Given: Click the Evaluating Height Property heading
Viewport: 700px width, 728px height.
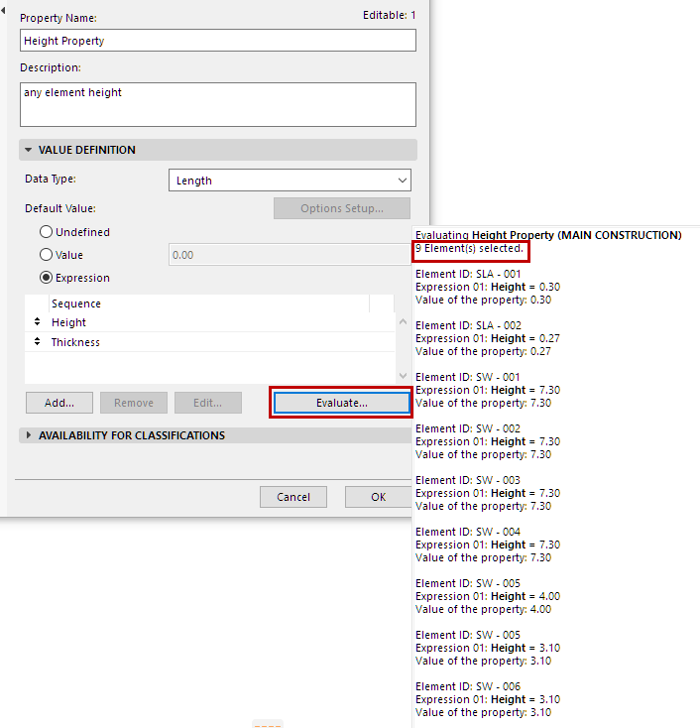Looking at the screenshot, I should [548, 235].
